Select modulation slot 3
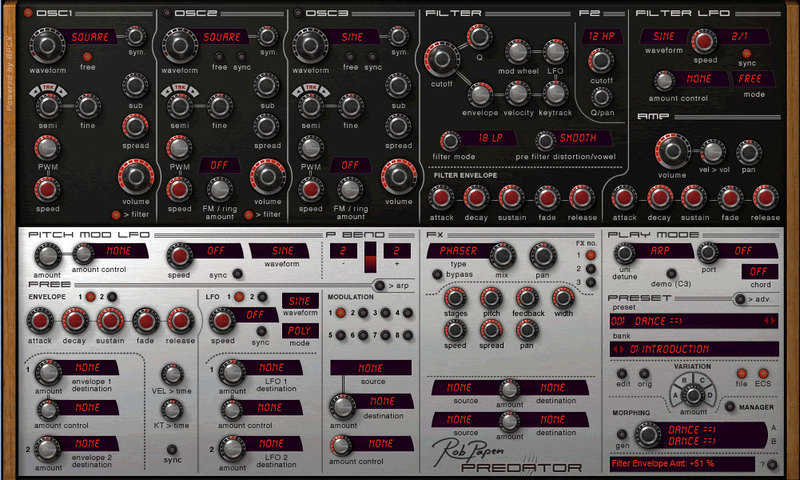The height and width of the screenshot is (480, 800). tap(385, 313)
